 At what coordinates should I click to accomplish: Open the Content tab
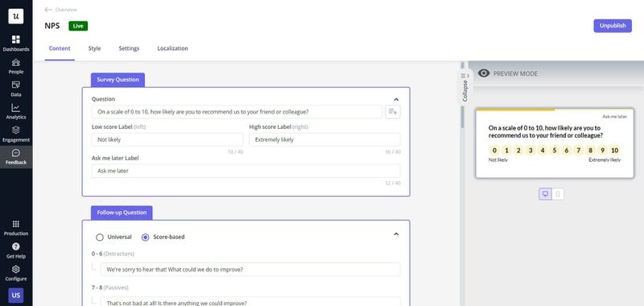click(x=60, y=48)
